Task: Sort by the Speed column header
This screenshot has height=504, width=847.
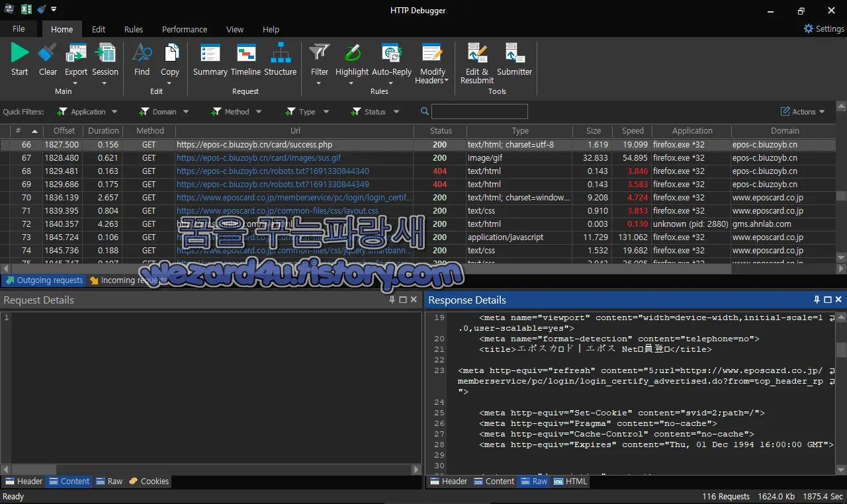Action: tap(633, 131)
